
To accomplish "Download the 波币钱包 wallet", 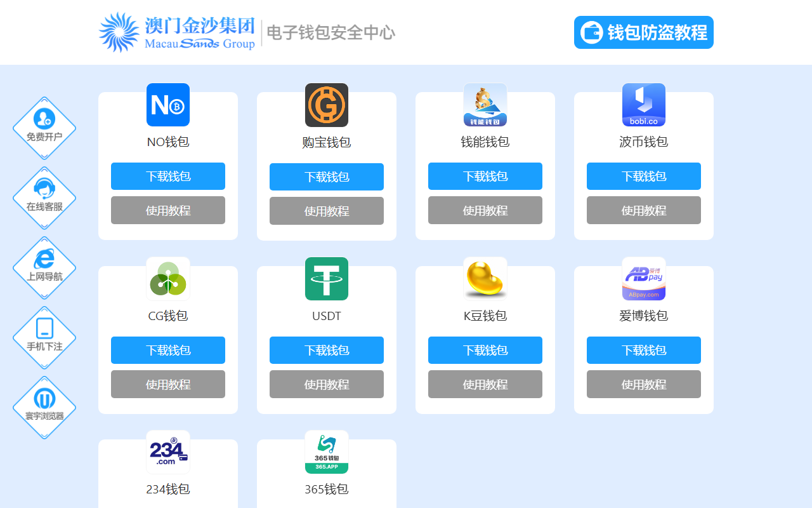I will (644, 176).
